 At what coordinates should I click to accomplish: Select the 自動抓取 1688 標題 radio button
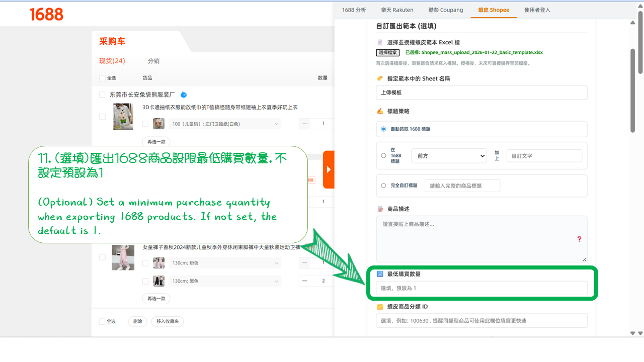click(383, 129)
